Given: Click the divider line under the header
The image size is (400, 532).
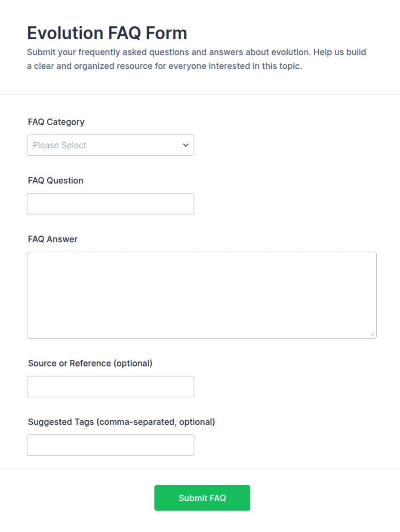Looking at the screenshot, I should click(200, 95).
